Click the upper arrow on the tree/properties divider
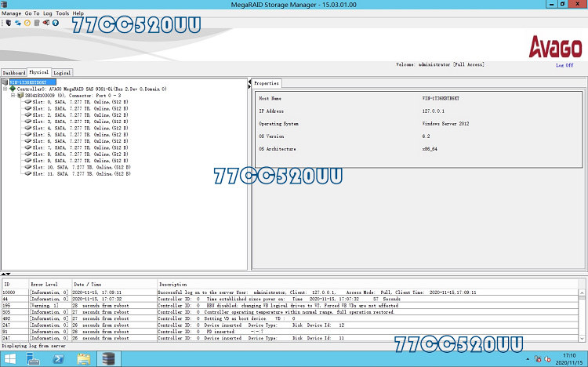The height and width of the screenshot is (367, 588). pyautogui.click(x=249, y=82)
